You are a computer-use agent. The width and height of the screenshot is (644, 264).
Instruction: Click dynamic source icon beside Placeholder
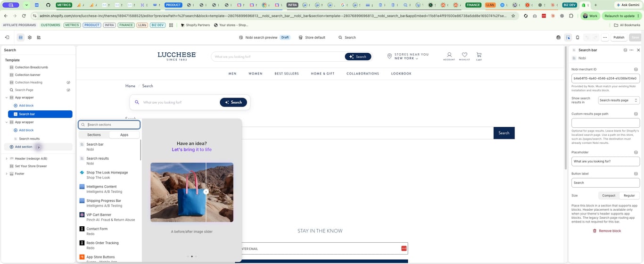[636, 152]
